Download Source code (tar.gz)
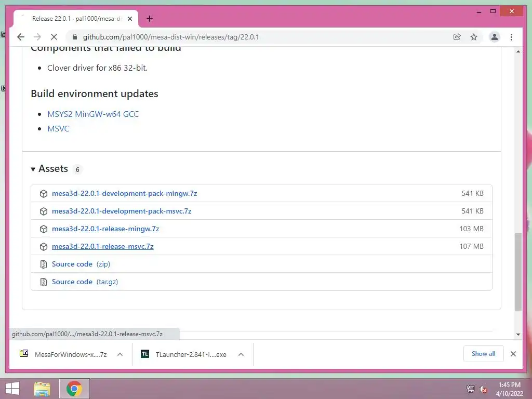 coord(85,282)
